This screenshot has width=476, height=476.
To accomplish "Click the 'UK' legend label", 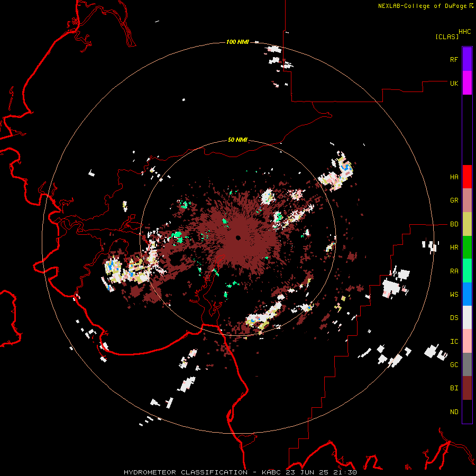I will point(454,83).
